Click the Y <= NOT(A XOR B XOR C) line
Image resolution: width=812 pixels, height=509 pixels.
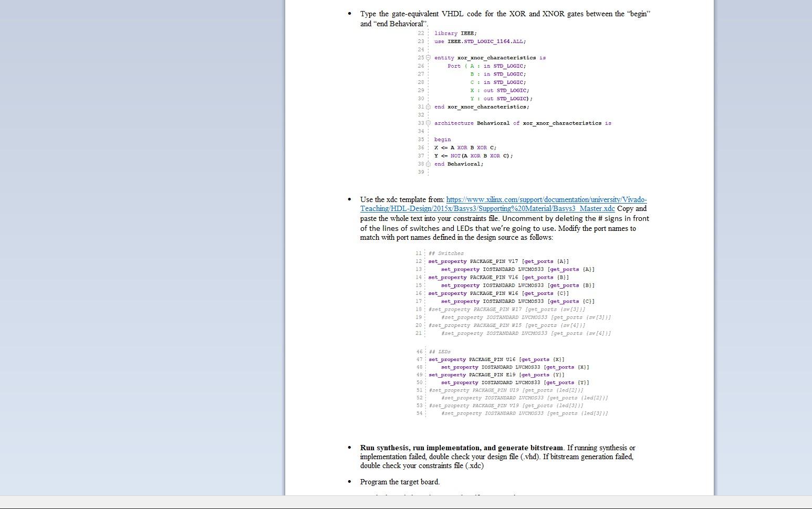[x=473, y=155]
